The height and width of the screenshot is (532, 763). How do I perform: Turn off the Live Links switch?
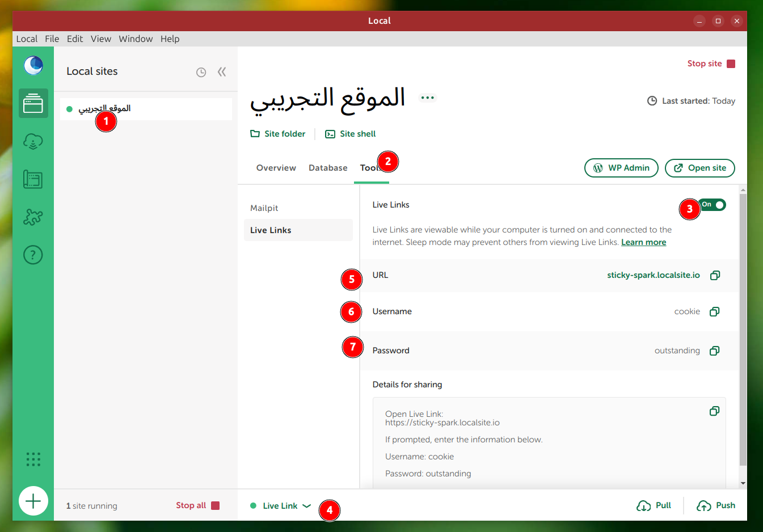(713, 205)
